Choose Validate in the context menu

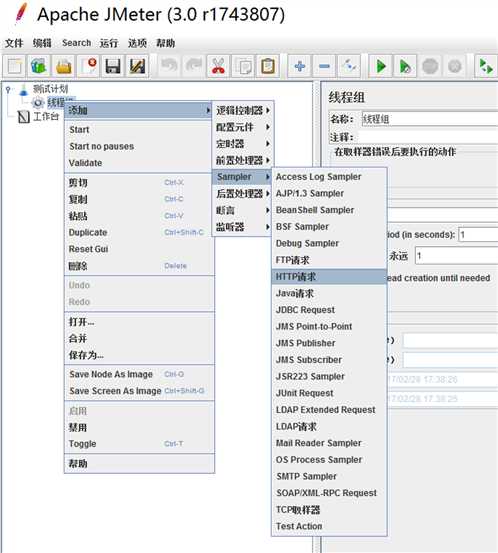point(139,163)
